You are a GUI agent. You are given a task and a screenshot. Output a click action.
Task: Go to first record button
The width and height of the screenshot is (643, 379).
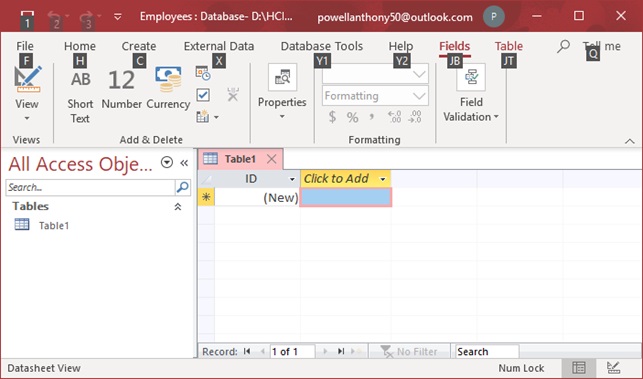coord(247,352)
